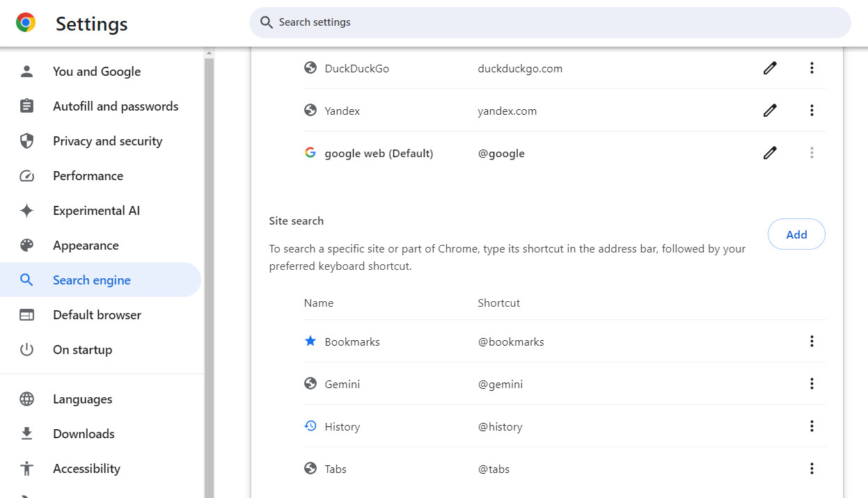
Task: Select Experimental AI in sidebar
Action: tap(100, 210)
